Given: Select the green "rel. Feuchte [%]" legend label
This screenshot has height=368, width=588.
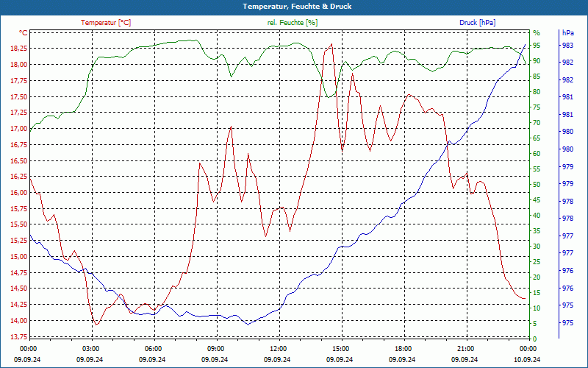Looking at the screenshot, I should click(292, 23).
